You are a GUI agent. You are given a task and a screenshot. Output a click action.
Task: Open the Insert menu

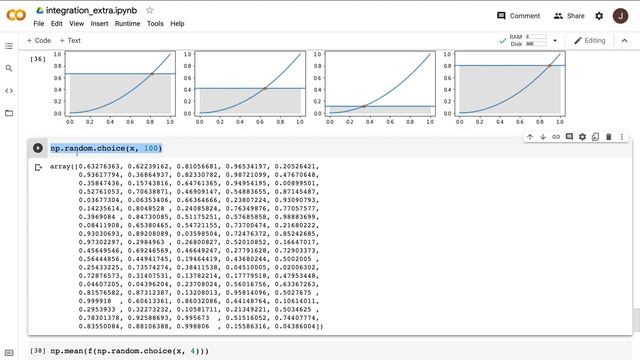[x=99, y=24]
